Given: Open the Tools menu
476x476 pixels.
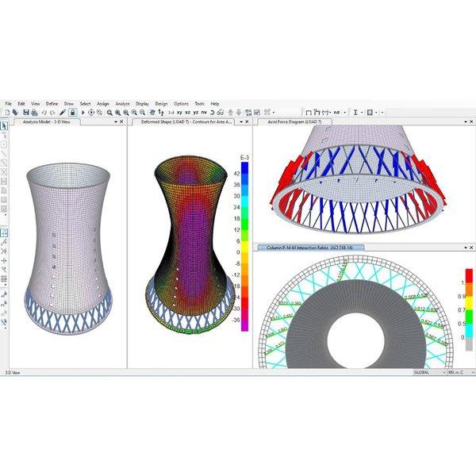Looking at the screenshot, I should 199,103.
